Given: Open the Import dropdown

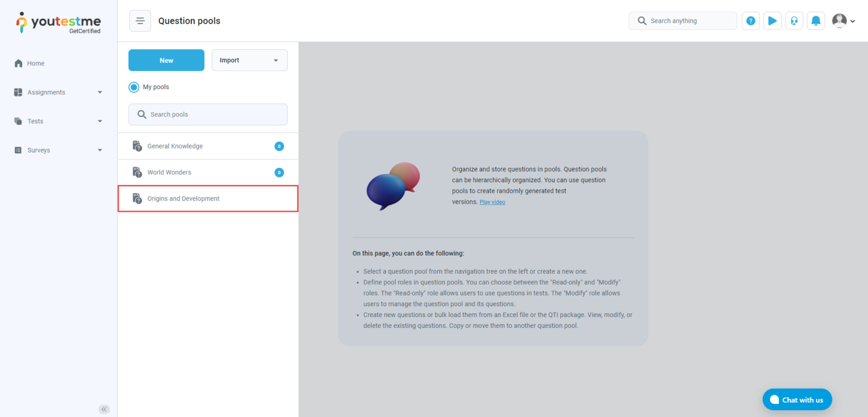Looking at the screenshot, I should pos(249,60).
